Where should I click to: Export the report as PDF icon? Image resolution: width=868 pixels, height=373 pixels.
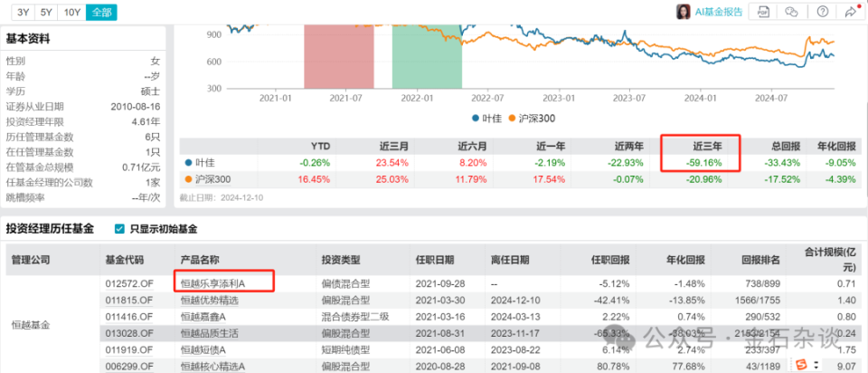763,12
